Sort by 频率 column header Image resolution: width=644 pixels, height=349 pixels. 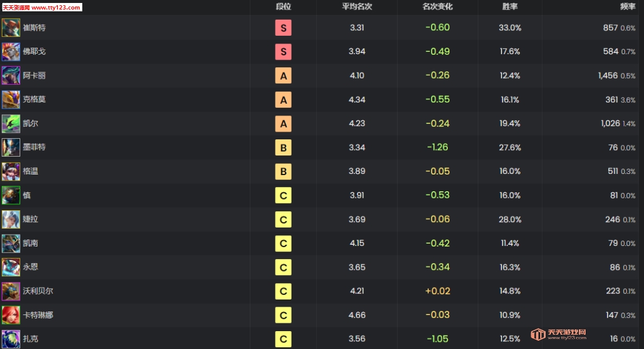pos(627,7)
